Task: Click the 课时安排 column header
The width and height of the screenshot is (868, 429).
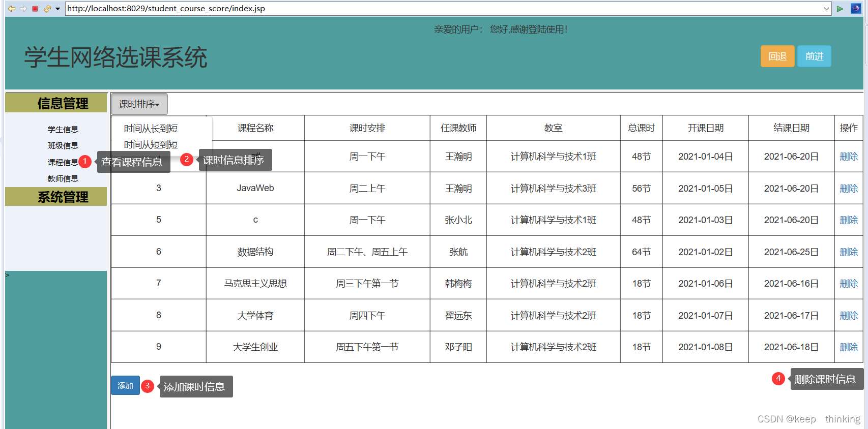Action: [367, 128]
